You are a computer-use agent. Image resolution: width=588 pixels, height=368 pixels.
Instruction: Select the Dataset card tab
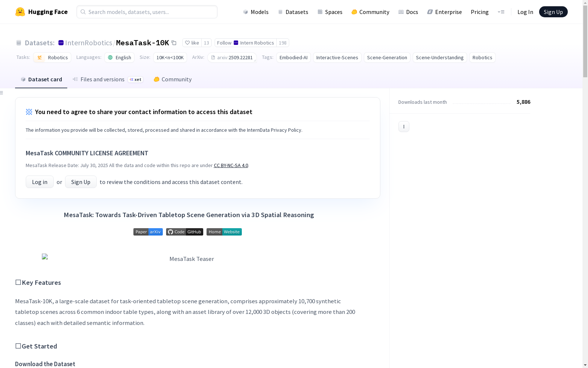click(x=41, y=79)
